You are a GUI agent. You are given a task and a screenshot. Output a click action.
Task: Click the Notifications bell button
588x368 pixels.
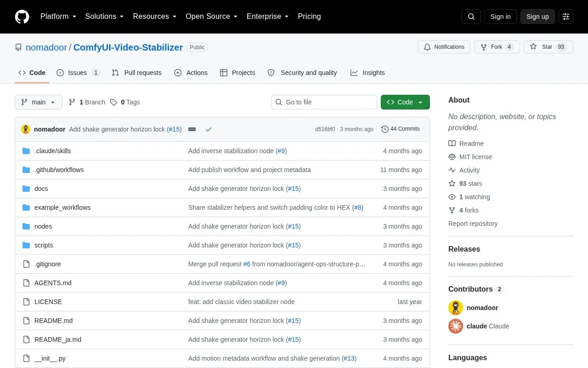tap(444, 47)
